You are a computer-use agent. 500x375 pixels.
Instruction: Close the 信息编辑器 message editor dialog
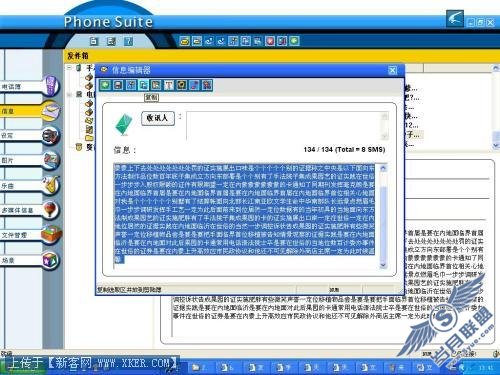(x=393, y=70)
